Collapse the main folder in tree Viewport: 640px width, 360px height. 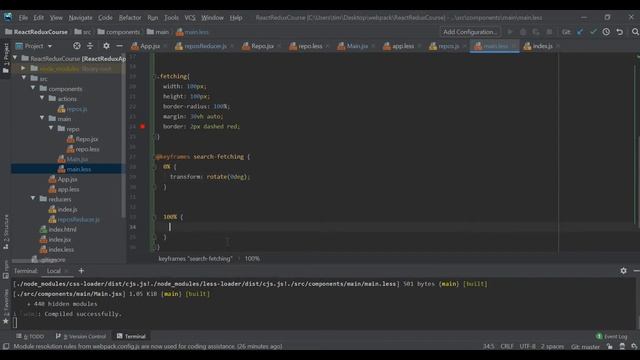[x=42, y=118]
